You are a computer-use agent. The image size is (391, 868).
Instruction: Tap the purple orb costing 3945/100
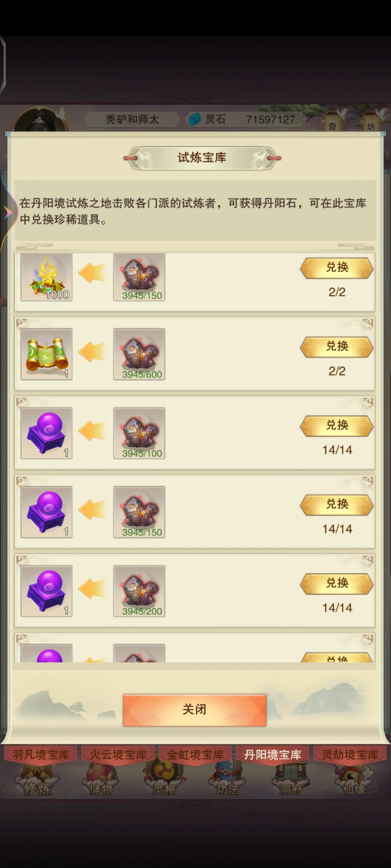point(46,433)
